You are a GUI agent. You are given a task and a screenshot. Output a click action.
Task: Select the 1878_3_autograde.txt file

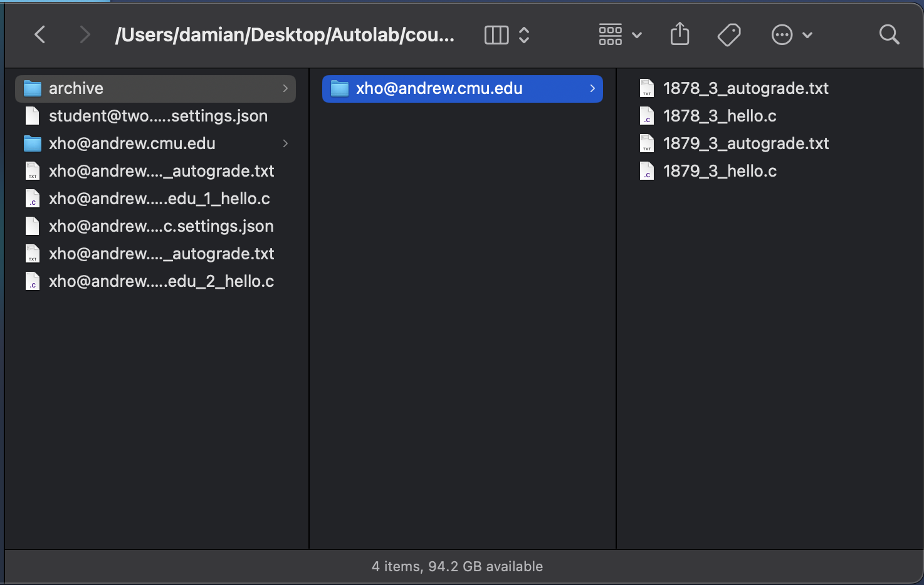(x=745, y=88)
